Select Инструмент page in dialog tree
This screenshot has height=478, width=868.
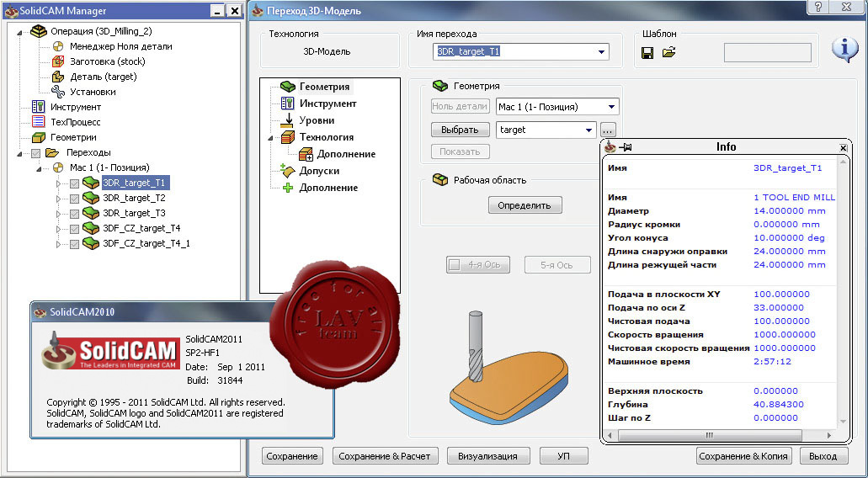click(327, 104)
